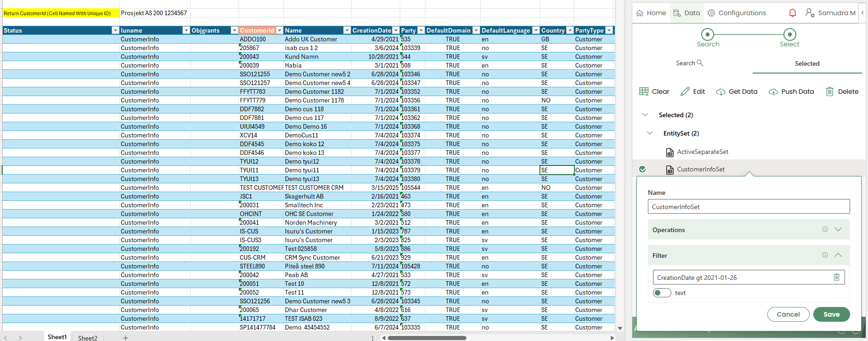The image size is (868, 341).
Task: Open the Samudra M user settings icon
Action: point(810,13)
